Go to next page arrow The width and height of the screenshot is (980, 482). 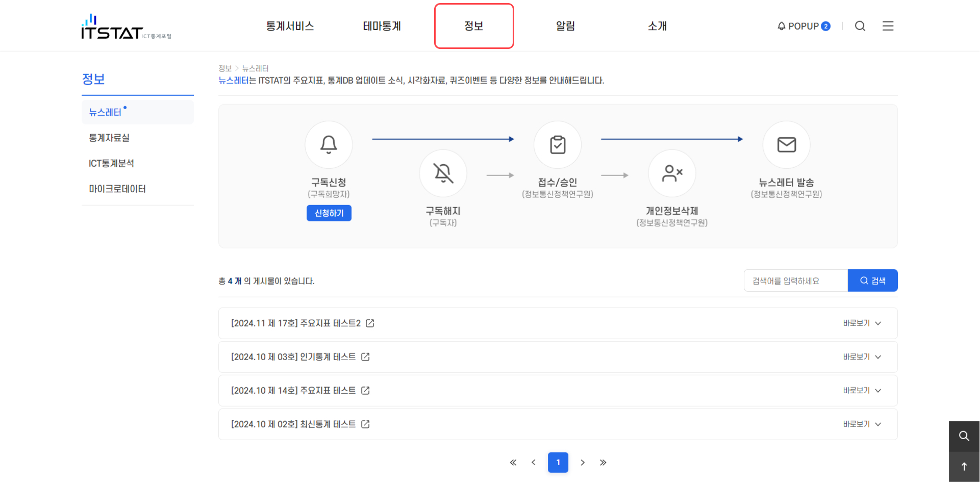[x=583, y=463]
